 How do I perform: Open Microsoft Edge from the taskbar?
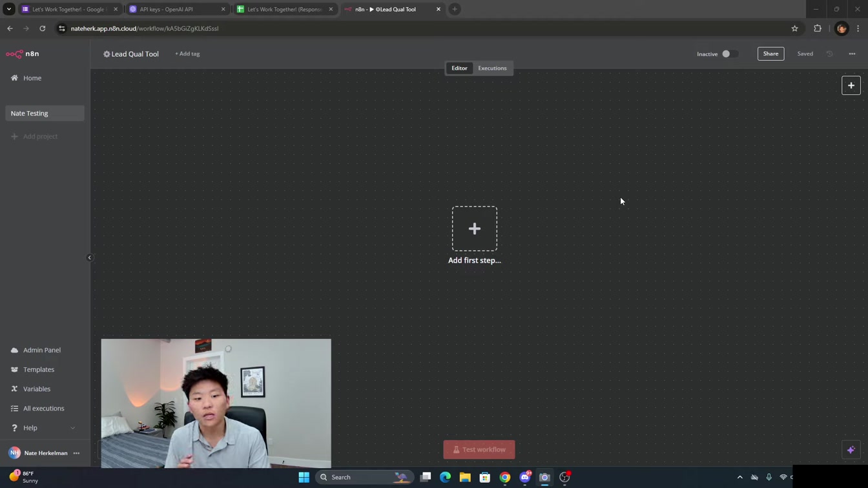pos(445,477)
